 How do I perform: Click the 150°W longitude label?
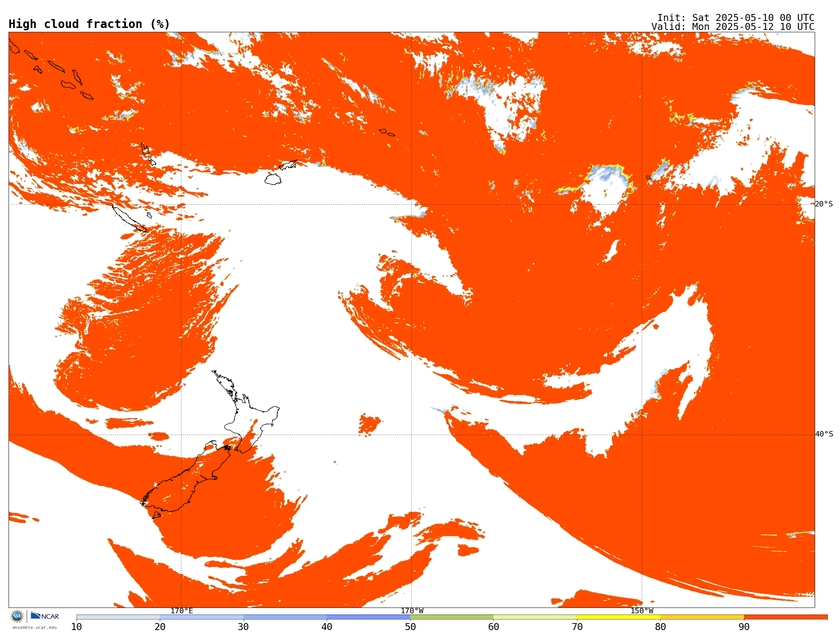coord(642,611)
